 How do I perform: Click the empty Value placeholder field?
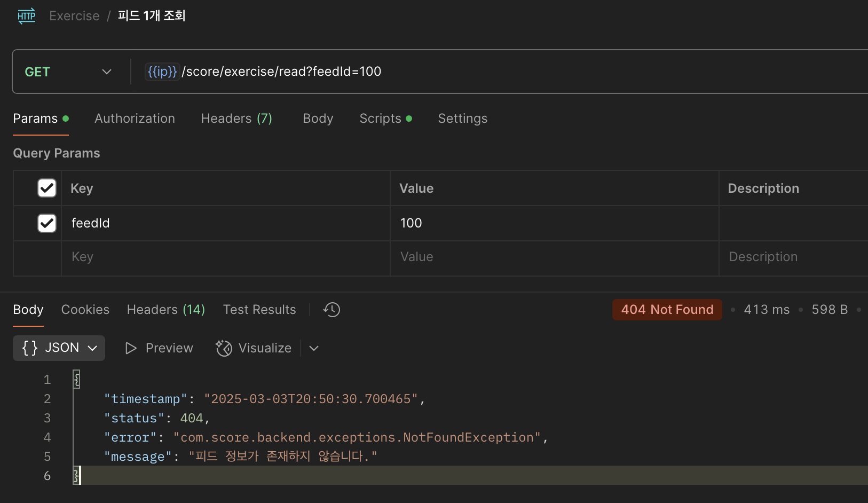coord(555,257)
